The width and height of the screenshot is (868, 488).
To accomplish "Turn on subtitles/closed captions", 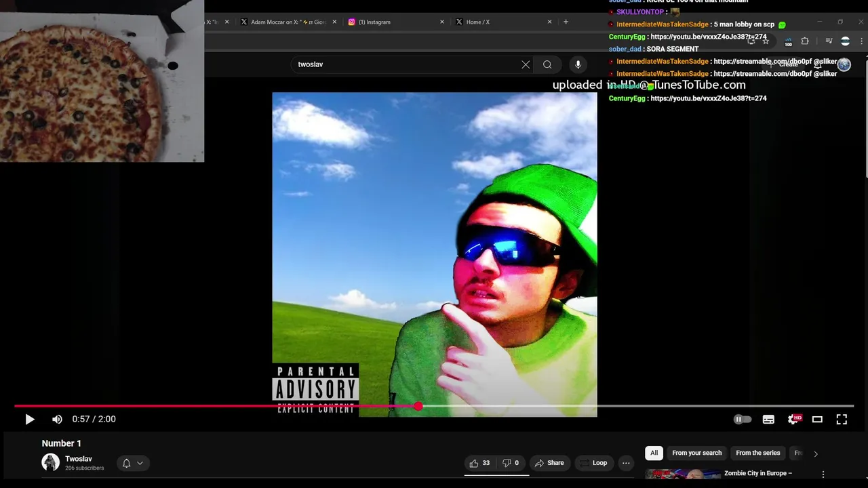I will pos(768,420).
